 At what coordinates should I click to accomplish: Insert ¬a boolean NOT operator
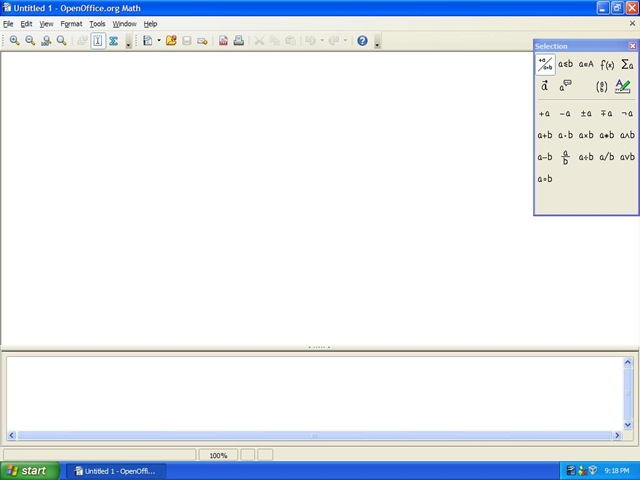pyautogui.click(x=627, y=113)
